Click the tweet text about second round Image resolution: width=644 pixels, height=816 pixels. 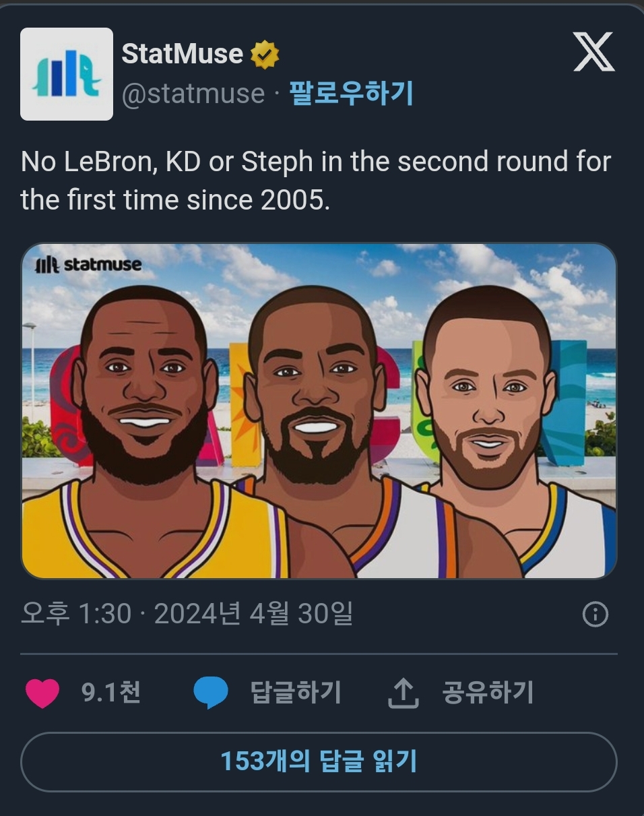coord(316,181)
